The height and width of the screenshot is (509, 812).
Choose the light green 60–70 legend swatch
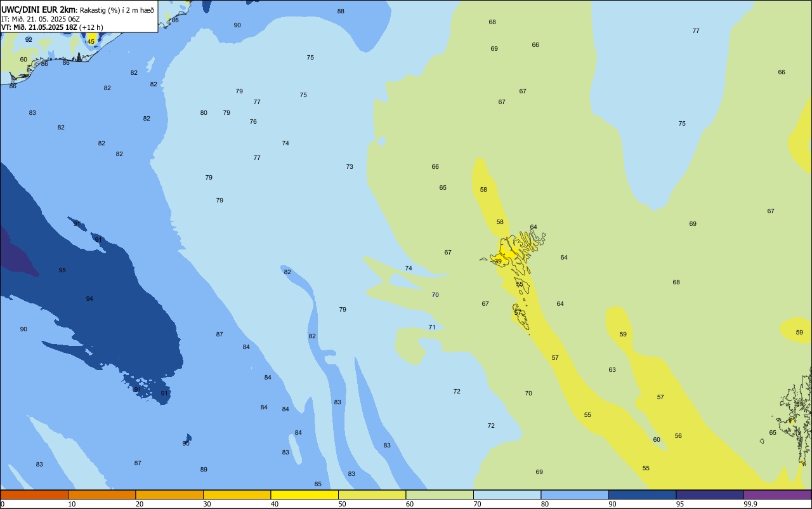click(x=440, y=494)
